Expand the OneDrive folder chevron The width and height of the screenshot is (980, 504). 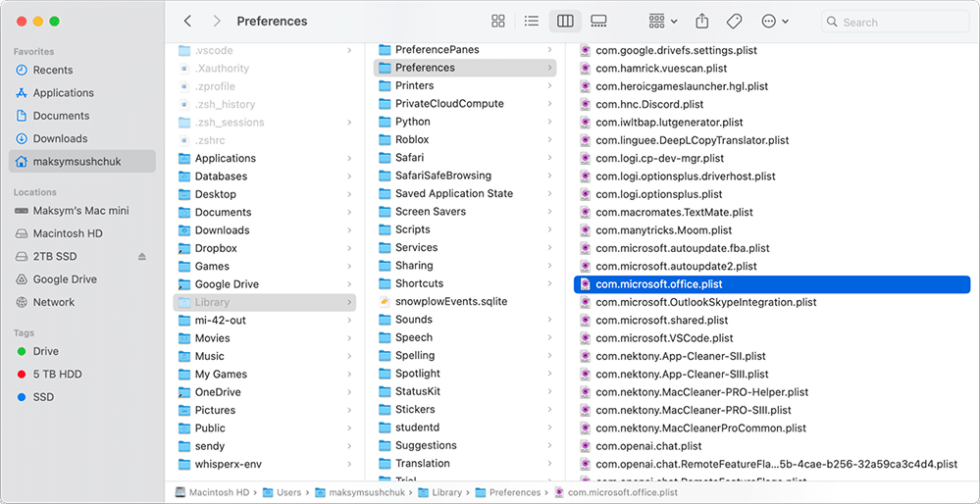[x=349, y=392]
